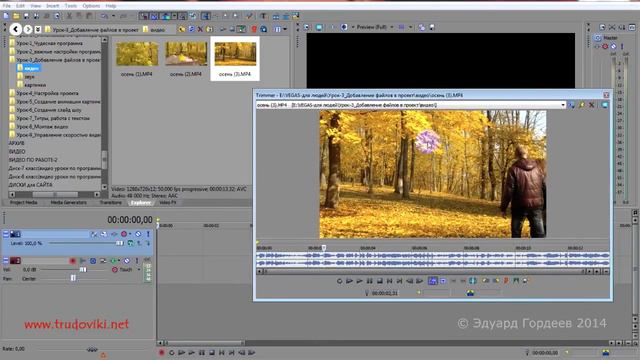Open Preview (Full) quality dropdown

391,27
